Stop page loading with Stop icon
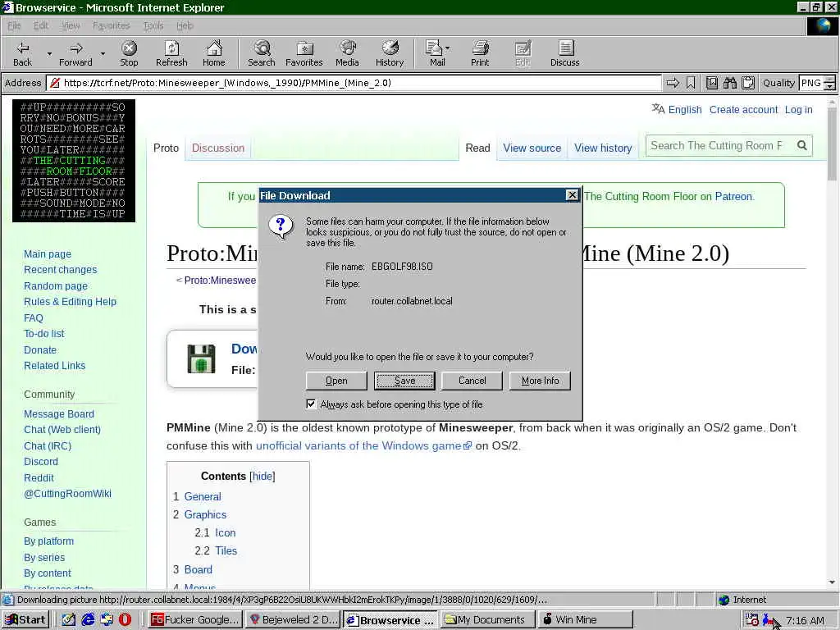 [x=129, y=53]
